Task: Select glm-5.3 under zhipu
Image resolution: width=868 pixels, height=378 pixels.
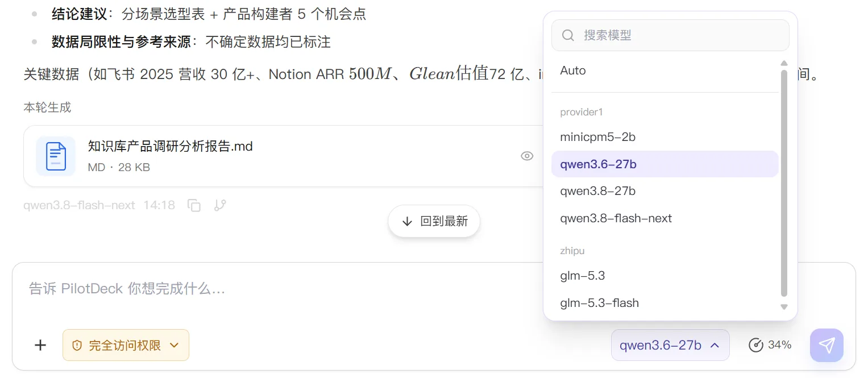Action: click(x=665, y=276)
